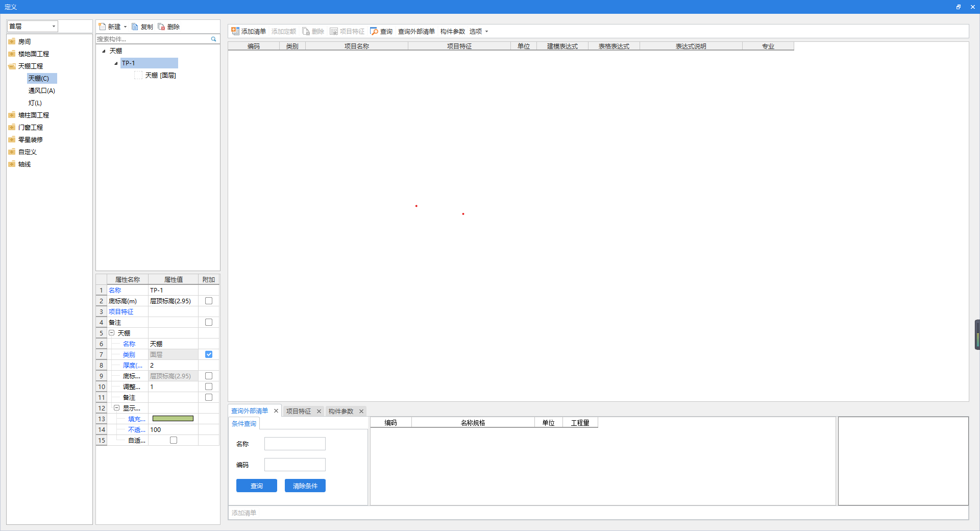Click the 底标高 value 层顶标高(2.95) in row 2
The image size is (980, 531).
click(173, 301)
